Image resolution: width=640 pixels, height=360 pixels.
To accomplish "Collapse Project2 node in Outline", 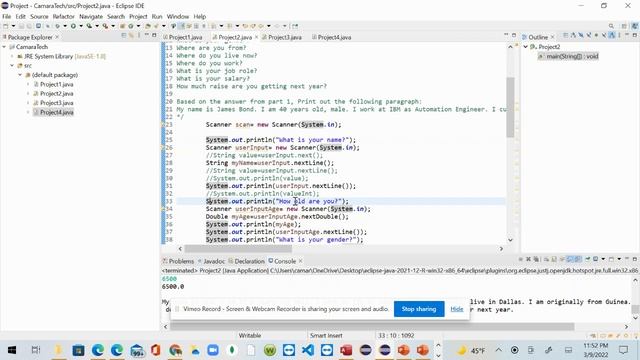I will pyautogui.click(x=526, y=47).
